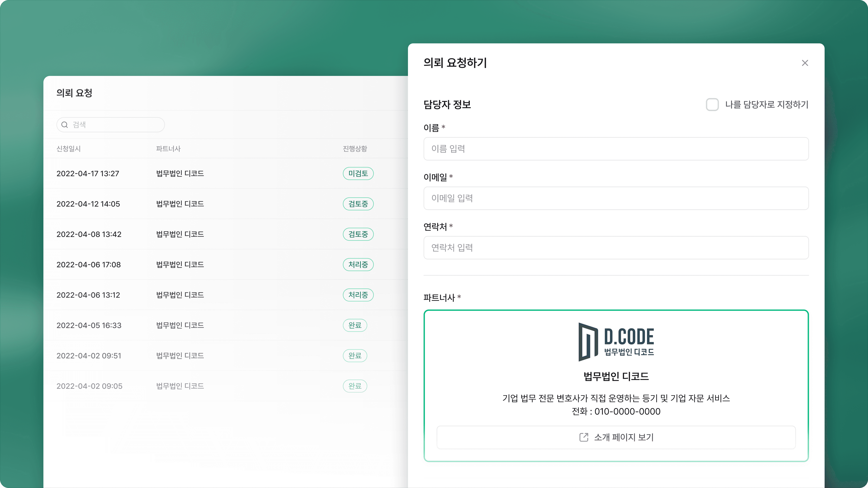Click the 이름 입력 input field

click(x=616, y=149)
